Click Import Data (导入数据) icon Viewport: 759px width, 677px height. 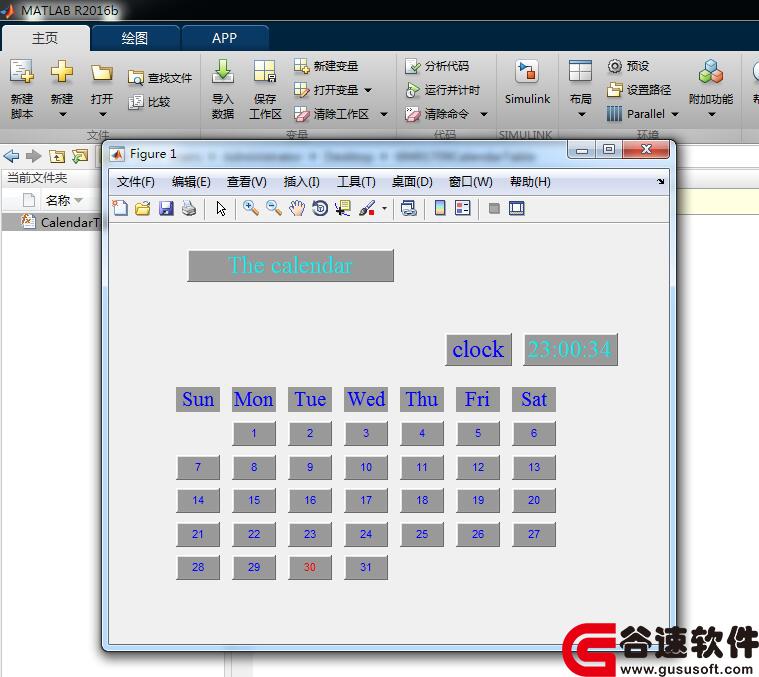tap(223, 72)
